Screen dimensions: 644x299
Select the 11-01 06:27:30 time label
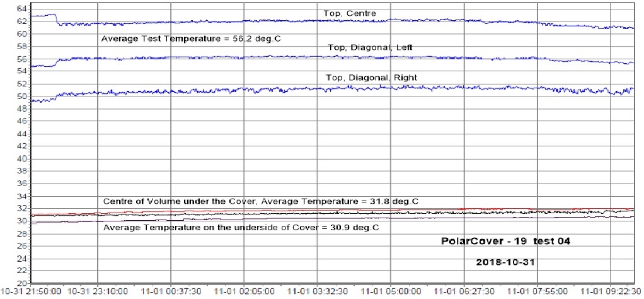463,293
